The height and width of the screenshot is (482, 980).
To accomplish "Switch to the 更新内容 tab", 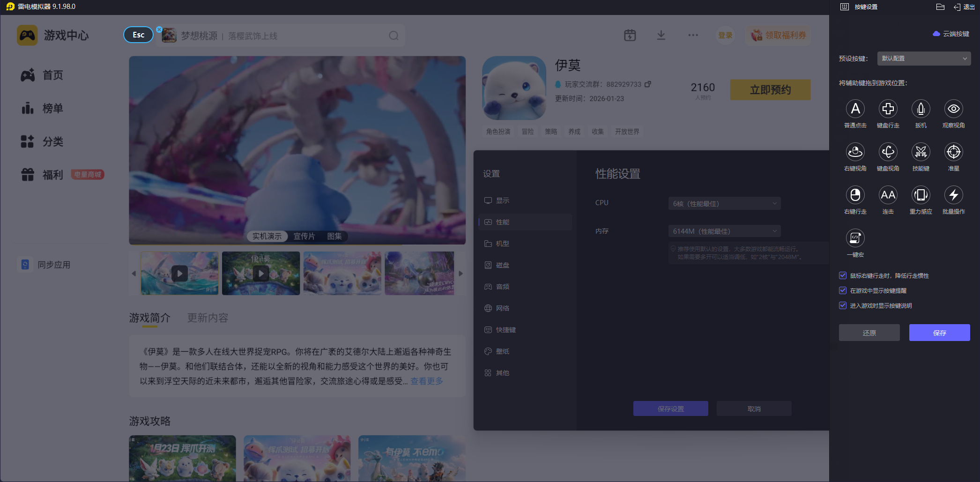I will [x=208, y=318].
